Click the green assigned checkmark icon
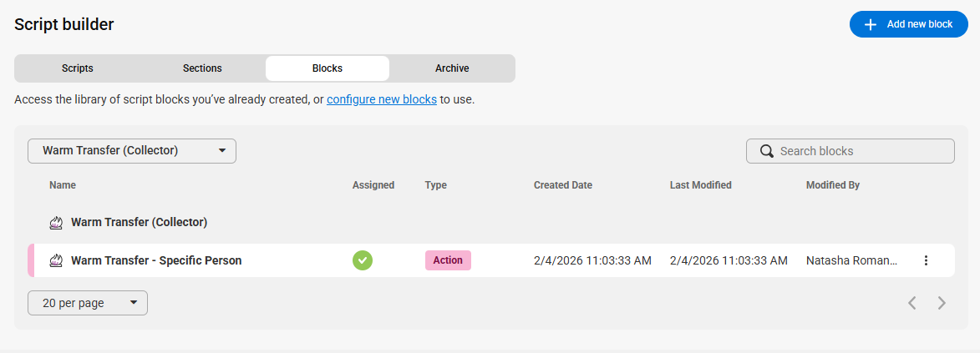Image resolution: width=980 pixels, height=353 pixels. click(363, 260)
